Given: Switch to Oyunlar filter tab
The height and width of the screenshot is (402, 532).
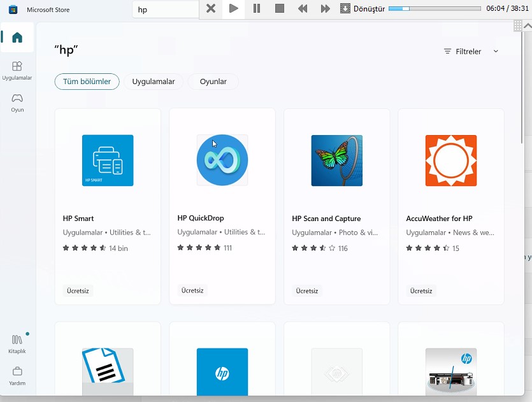Looking at the screenshot, I should point(213,82).
